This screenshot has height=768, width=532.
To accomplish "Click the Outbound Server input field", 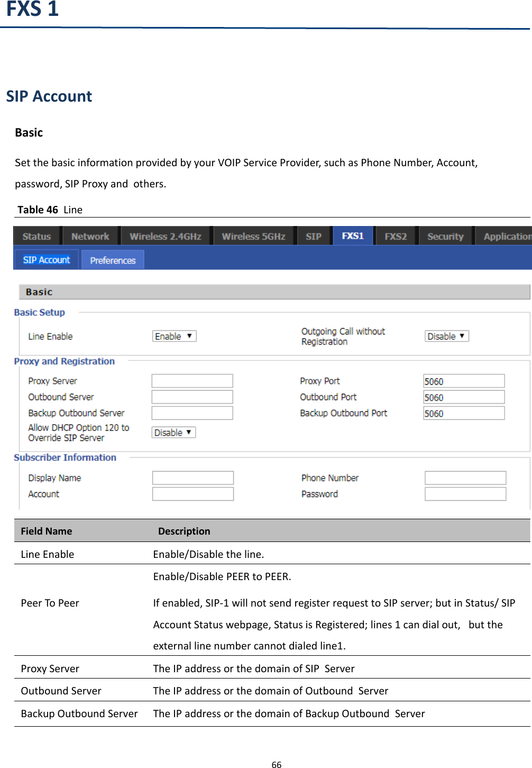I will [191, 396].
